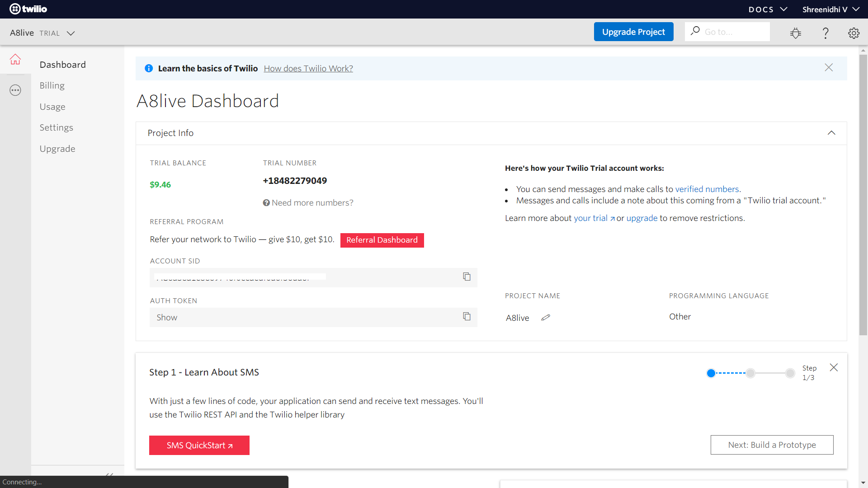Select Dashboard in sidebar
The image size is (868, 488).
[62, 65]
